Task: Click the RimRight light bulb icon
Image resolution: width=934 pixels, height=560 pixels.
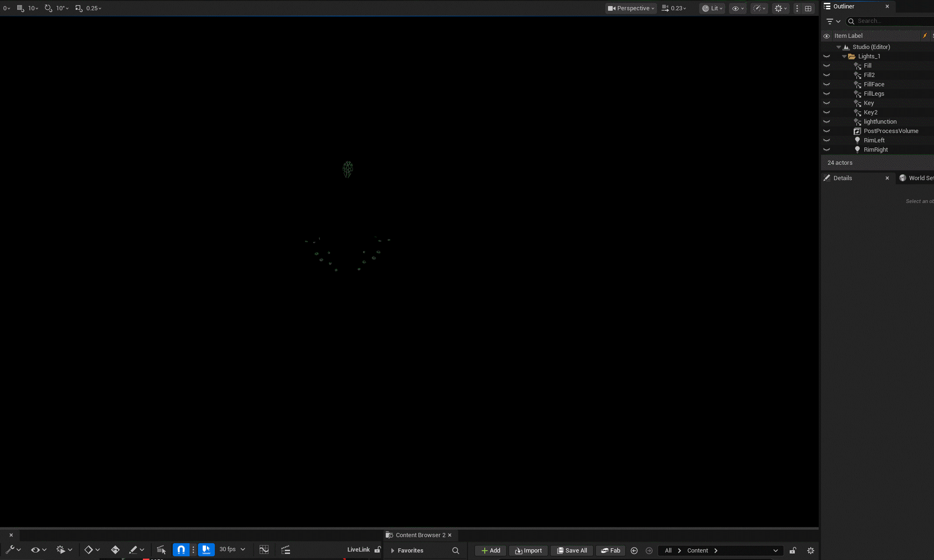Action: [857, 150]
